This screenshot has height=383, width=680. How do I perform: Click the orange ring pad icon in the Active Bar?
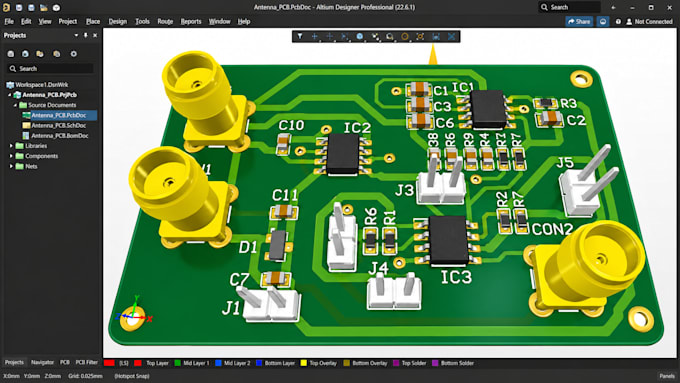405,36
